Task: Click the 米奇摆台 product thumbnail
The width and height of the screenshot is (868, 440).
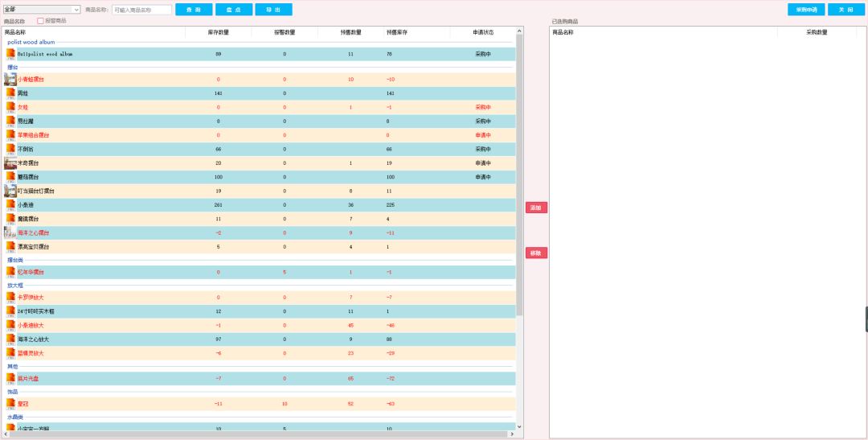Action: point(10,163)
